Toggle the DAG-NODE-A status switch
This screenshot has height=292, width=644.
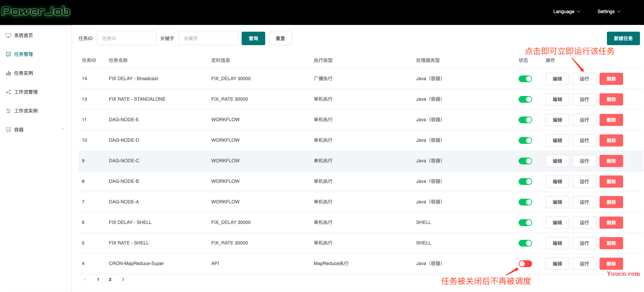pyautogui.click(x=525, y=202)
